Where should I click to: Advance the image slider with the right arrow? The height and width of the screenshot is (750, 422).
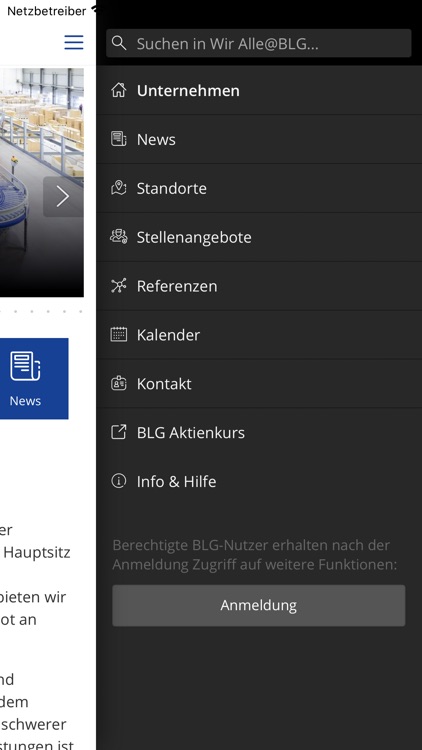(63, 197)
